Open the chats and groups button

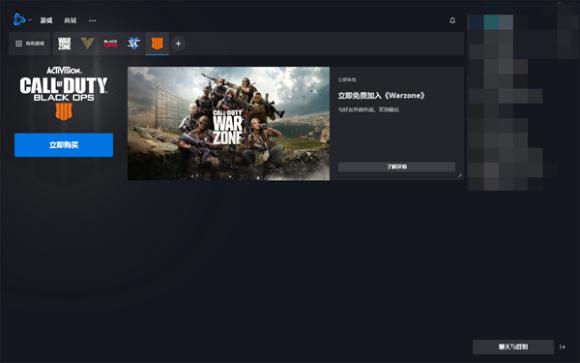pos(513,347)
